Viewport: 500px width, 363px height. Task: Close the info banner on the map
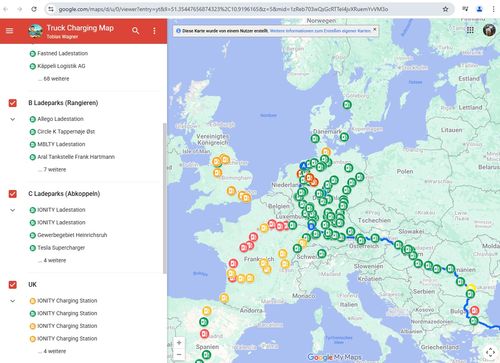[x=375, y=29]
